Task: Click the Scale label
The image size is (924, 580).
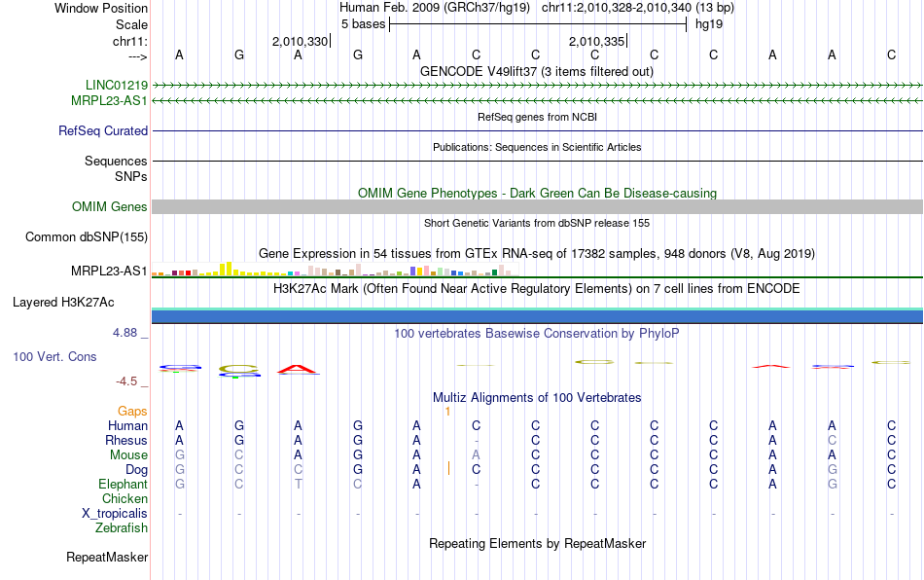Action: [x=132, y=24]
